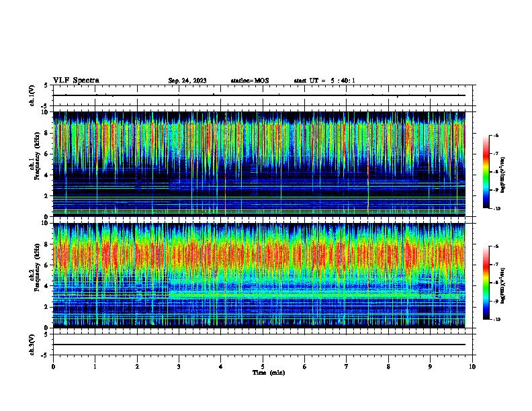Select the "start UT = 5 : 40: 1" text

[x=324, y=81]
